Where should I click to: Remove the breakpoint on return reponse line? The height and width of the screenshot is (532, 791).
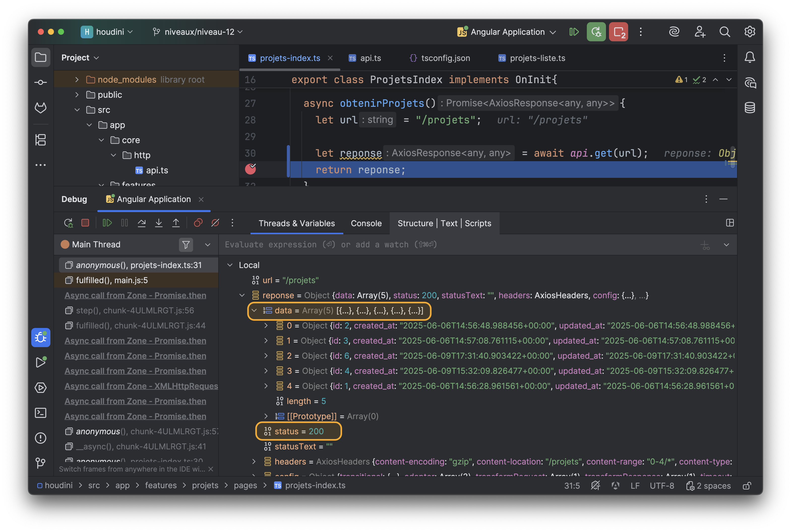pyautogui.click(x=251, y=169)
